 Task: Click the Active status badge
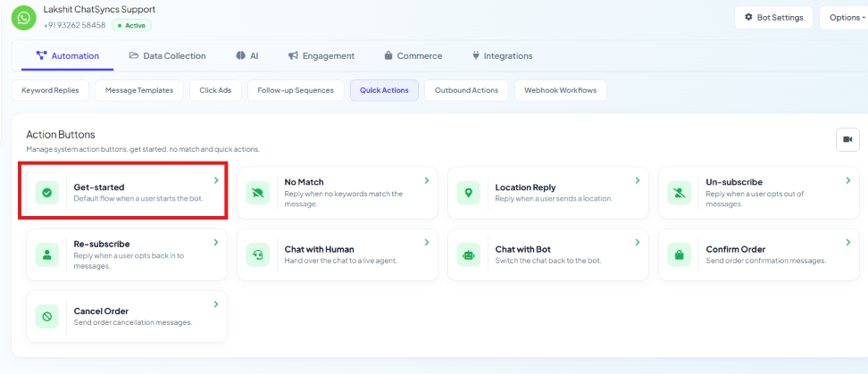[131, 26]
